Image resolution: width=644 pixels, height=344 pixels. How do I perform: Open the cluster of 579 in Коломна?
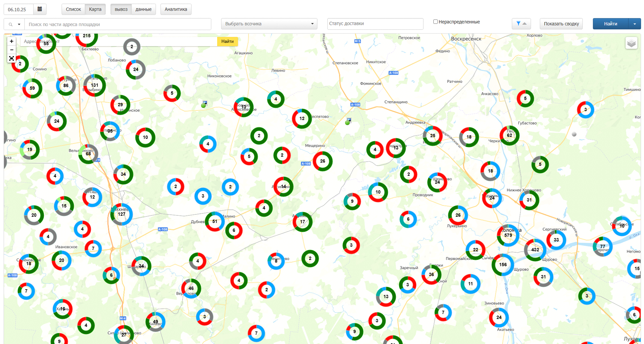click(x=508, y=235)
